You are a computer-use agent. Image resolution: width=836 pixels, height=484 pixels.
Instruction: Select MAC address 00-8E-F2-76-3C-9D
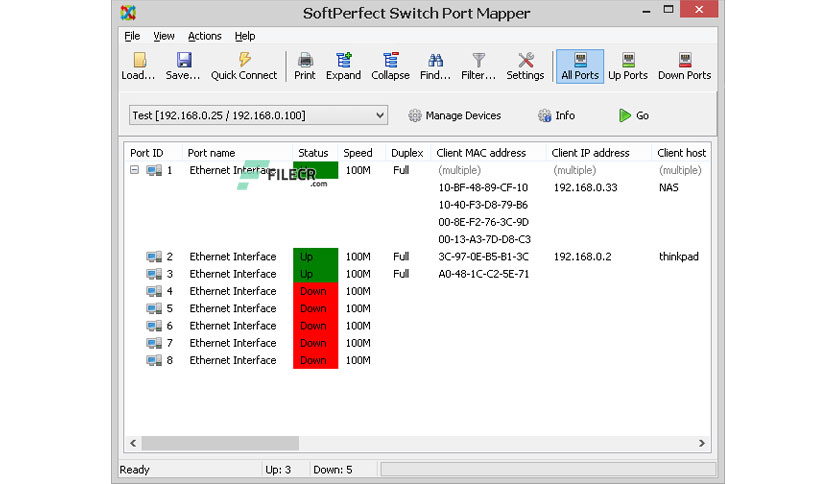(x=484, y=222)
